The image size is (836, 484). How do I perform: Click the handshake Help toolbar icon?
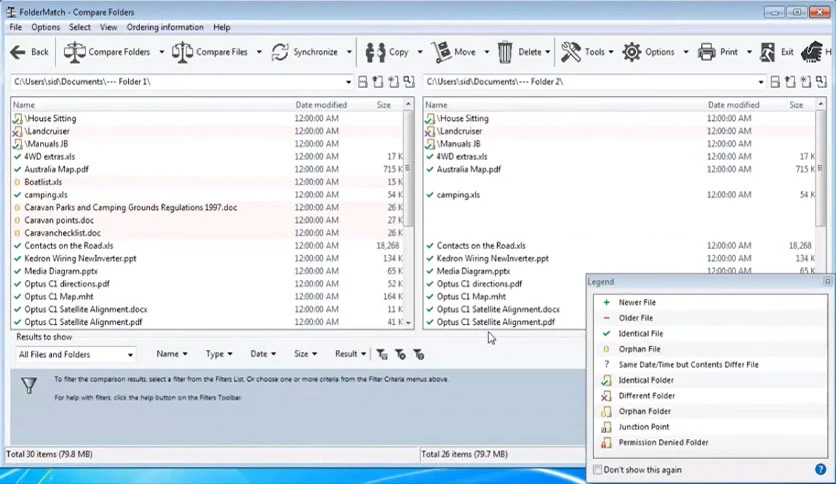coord(811,52)
